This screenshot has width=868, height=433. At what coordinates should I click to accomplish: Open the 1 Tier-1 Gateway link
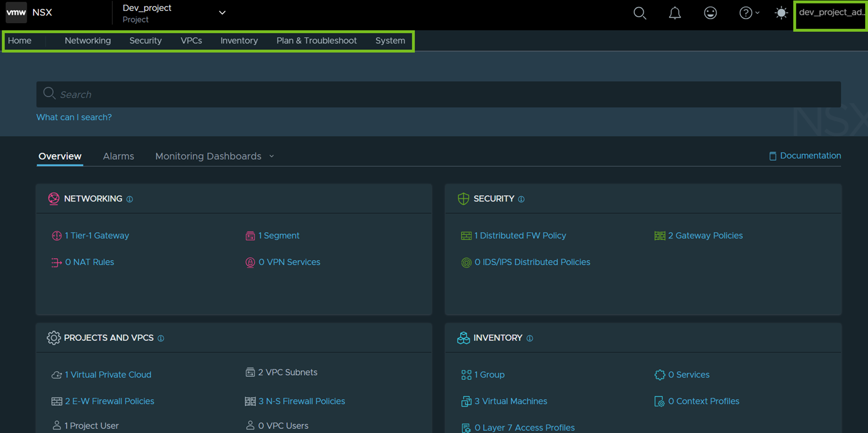click(x=97, y=236)
